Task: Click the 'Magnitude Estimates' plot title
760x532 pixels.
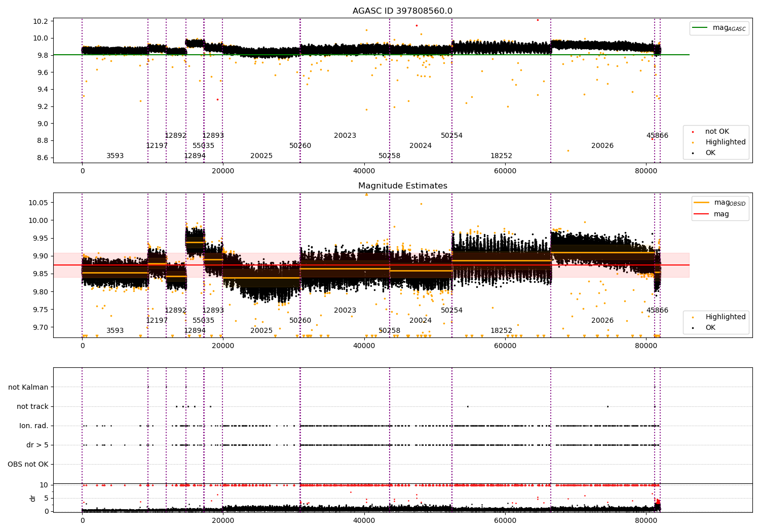Action: pos(402,186)
